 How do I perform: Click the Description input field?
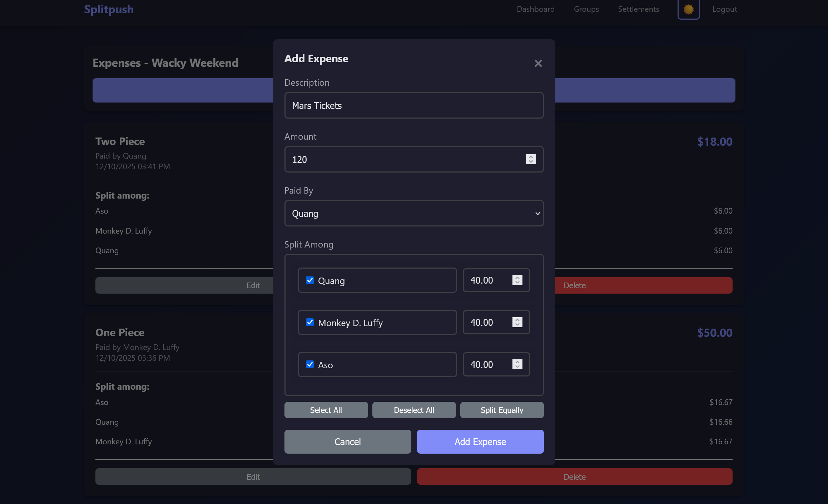click(x=414, y=106)
